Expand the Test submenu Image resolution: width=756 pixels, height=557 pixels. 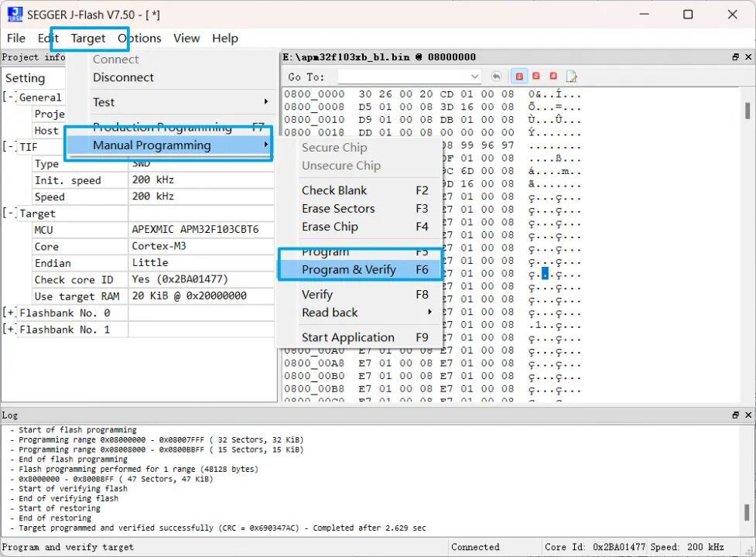tap(103, 101)
